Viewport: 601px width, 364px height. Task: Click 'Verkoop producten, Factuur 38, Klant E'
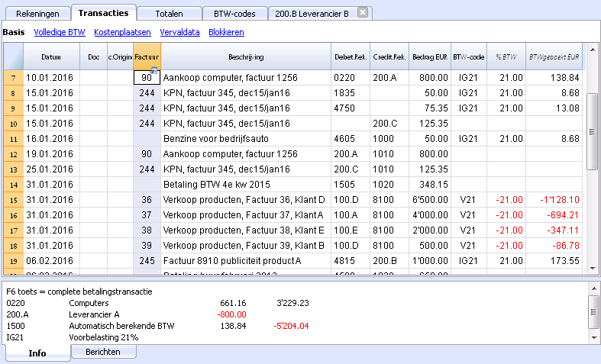click(244, 230)
